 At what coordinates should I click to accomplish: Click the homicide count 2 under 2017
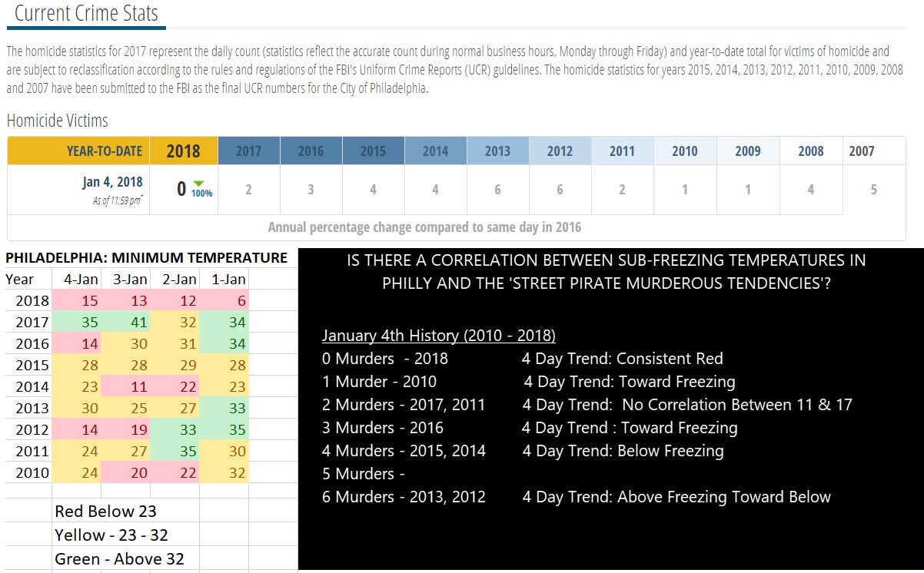coord(248,189)
